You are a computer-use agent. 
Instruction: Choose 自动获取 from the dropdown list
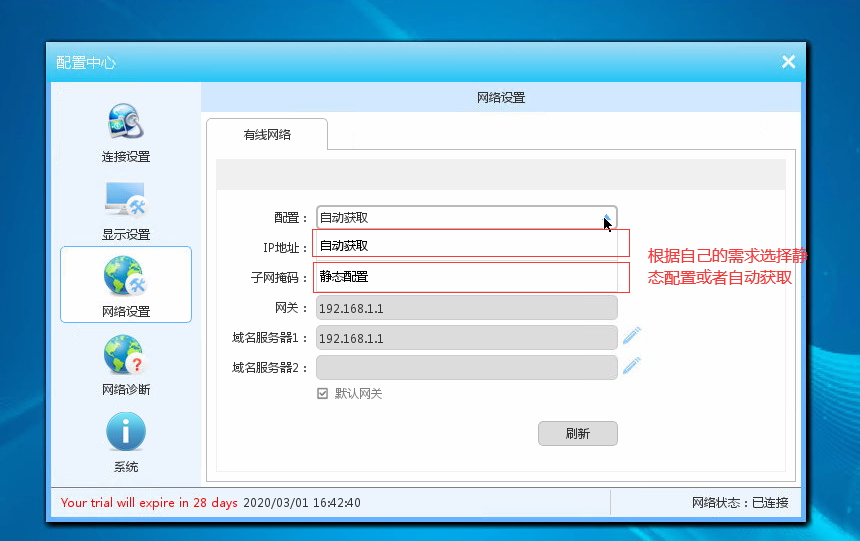470,245
